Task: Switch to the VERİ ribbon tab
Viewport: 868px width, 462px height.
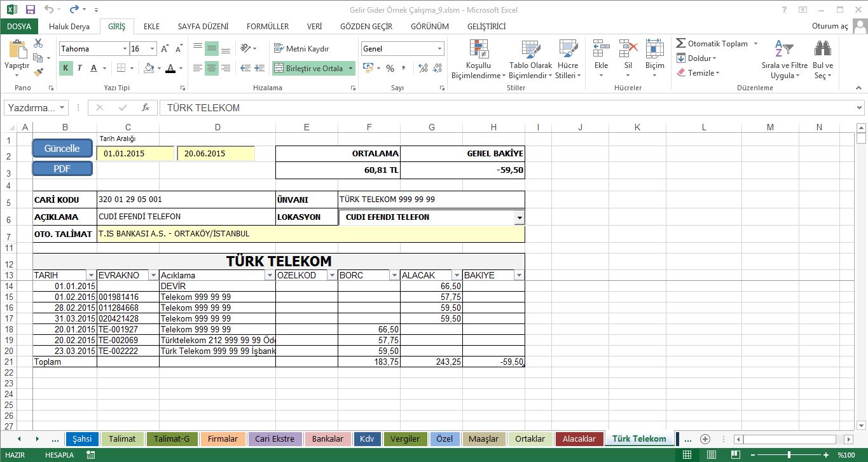Action: coord(314,26)
